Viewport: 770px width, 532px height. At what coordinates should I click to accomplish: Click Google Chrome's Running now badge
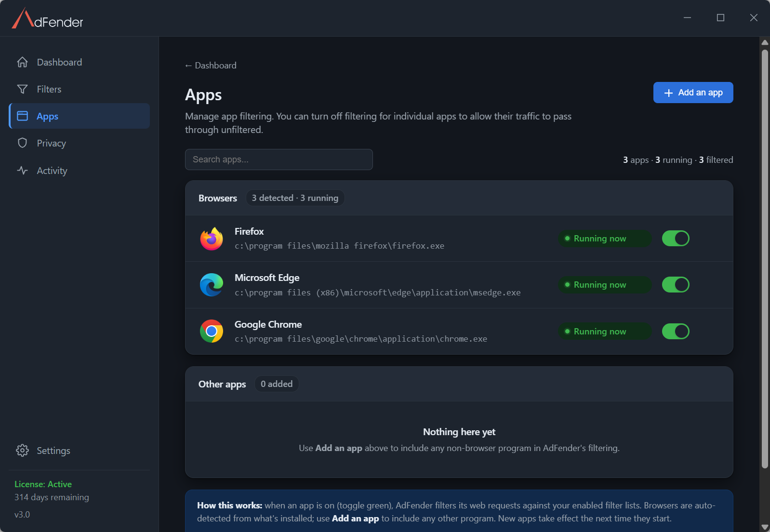pos(605,332)
